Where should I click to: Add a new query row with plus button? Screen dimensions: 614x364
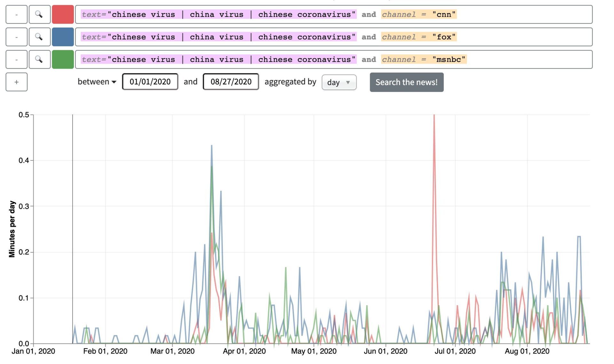[17, 82]
